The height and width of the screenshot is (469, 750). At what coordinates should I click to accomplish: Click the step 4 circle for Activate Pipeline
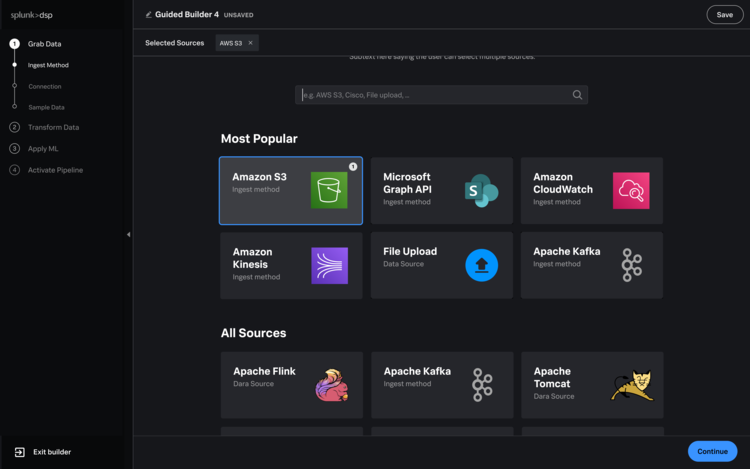(14, 170)
